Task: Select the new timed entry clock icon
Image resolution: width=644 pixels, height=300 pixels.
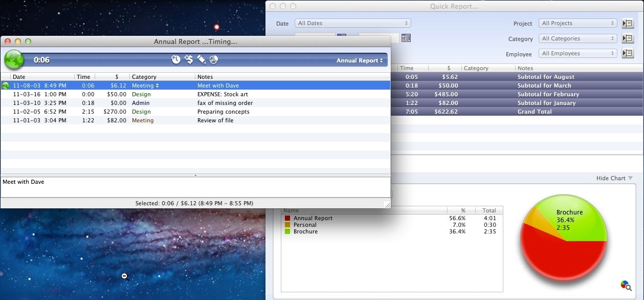Action: tap(176, 59)
